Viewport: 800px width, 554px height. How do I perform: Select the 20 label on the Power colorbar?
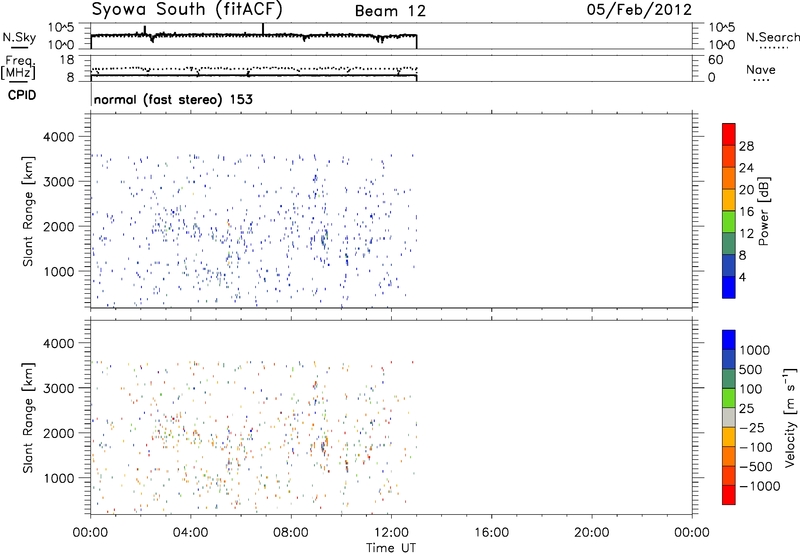coord(746,190)
